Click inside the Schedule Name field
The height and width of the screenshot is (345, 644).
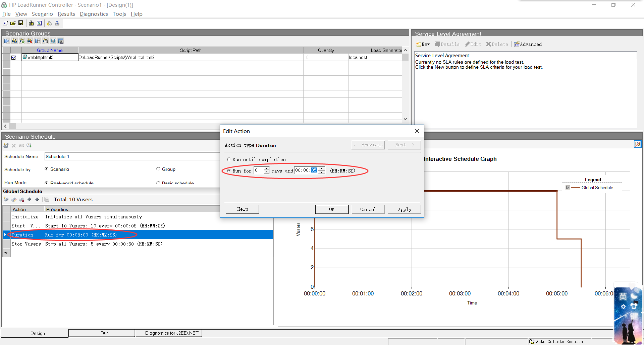(x=101, y=156)
